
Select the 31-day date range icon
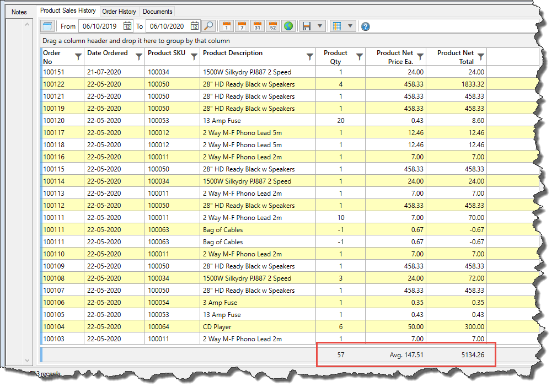(x=257, y=25)
